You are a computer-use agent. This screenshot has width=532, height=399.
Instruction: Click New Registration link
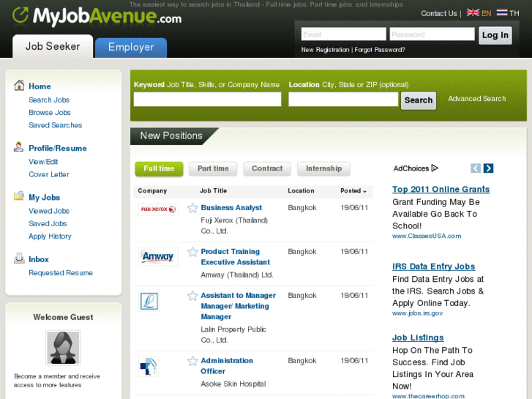click(325, 50)
